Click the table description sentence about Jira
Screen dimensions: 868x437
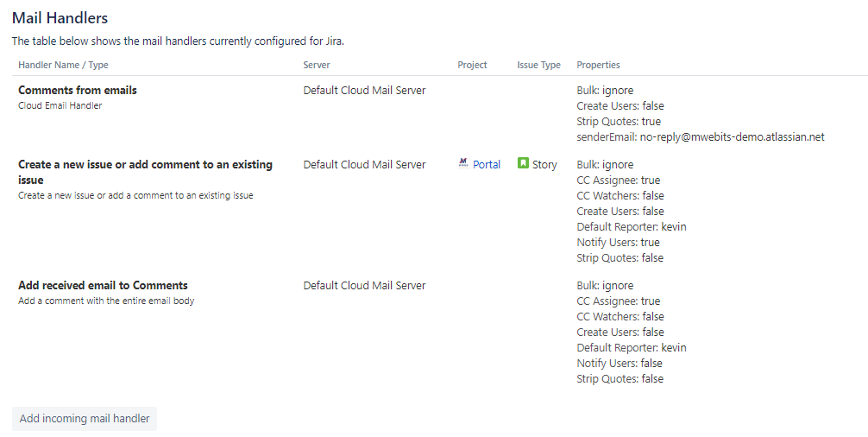[x=179, y=41]
